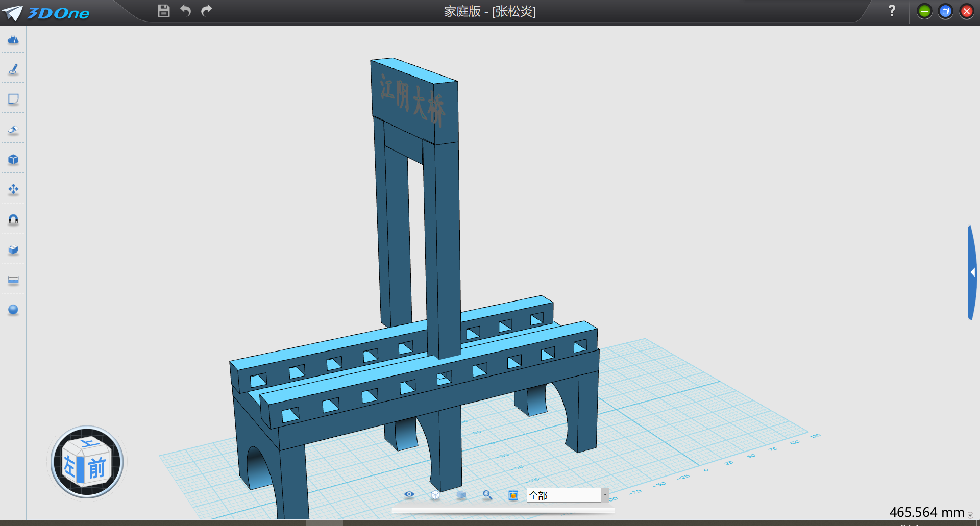Show or hide entities with the cube icon
This screenshot has width=980, height=526.
point(461,495)
